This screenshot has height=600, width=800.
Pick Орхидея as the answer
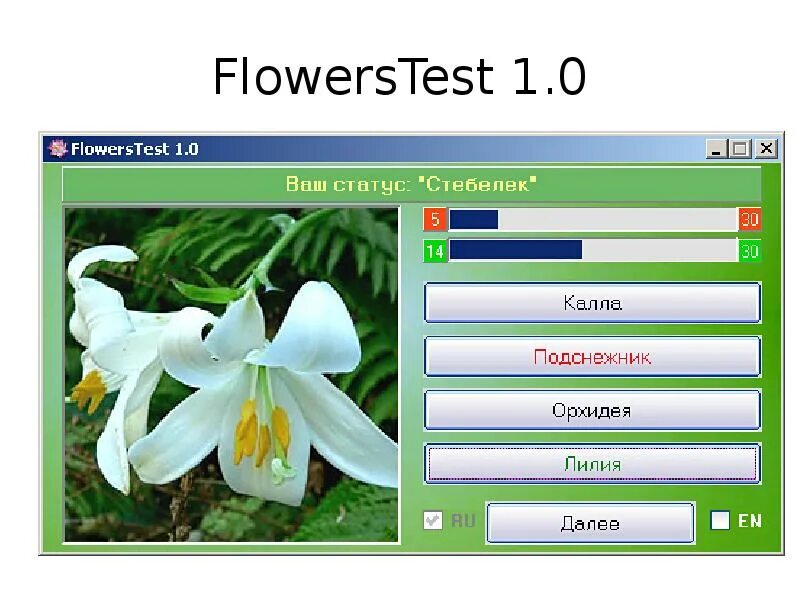click(592, 410)
